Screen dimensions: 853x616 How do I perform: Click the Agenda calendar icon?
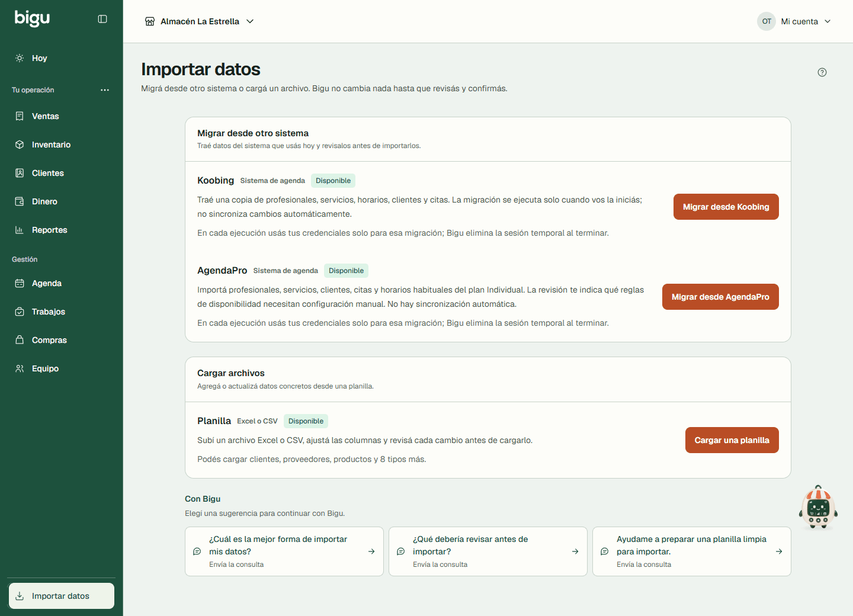coord(20,283)
